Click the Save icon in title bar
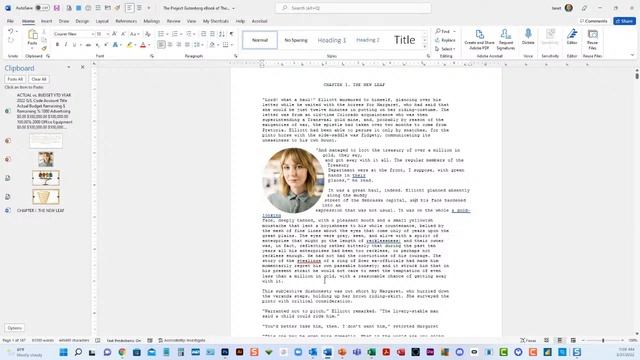640x360 pixels. coord(57,8)
